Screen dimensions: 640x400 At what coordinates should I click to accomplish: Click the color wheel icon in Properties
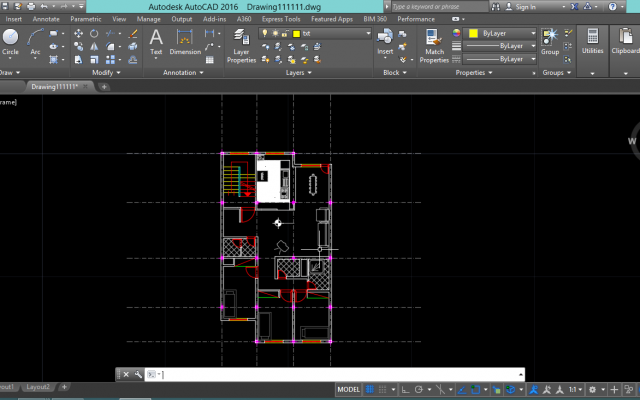pos(456,33)
